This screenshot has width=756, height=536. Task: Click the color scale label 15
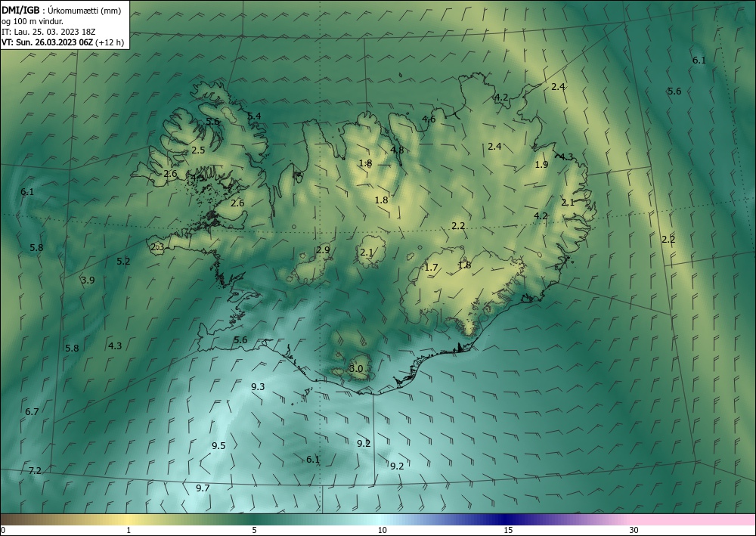(508, 530)
